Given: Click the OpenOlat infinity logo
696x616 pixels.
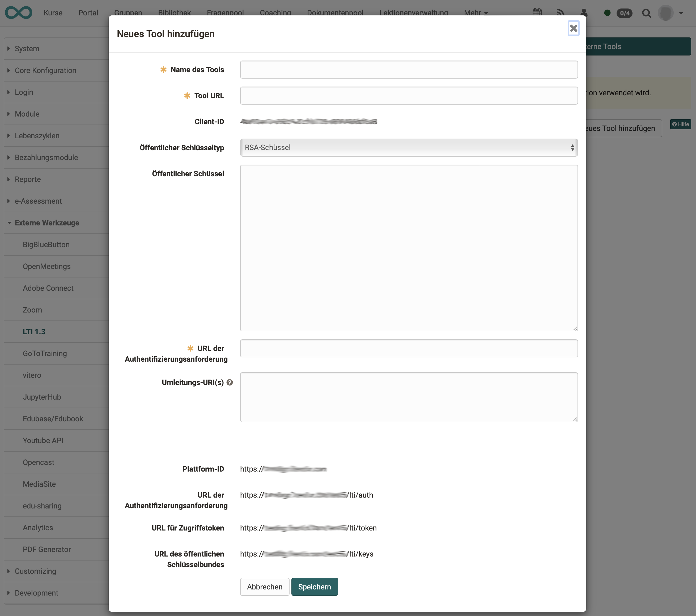Looking at the screenshot, I should [19, 12].
